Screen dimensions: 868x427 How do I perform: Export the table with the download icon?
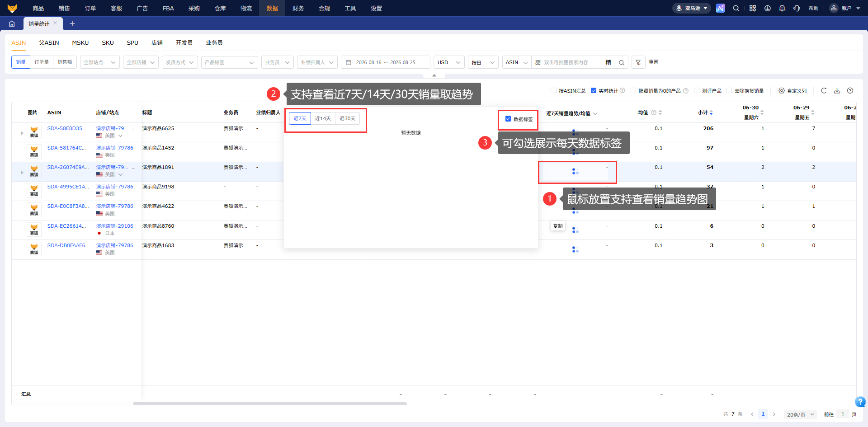(x=837, y=90)
